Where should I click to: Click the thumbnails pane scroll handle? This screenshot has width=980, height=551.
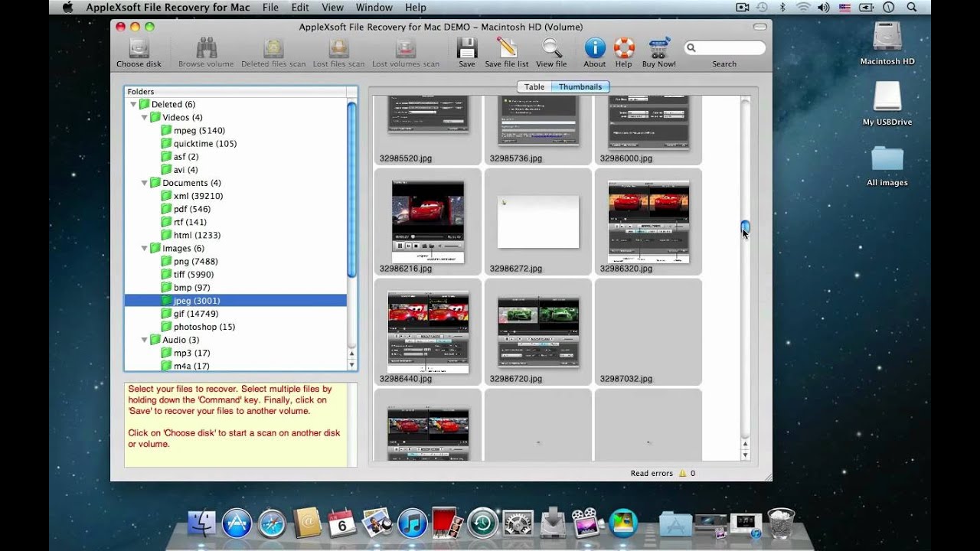coord(746,227)
